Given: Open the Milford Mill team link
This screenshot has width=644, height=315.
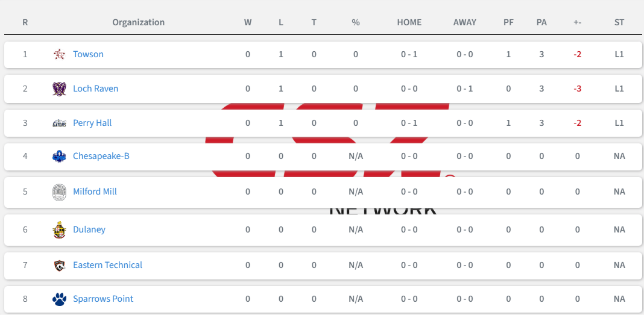Looking at the screenshot, I should (95, 192).
